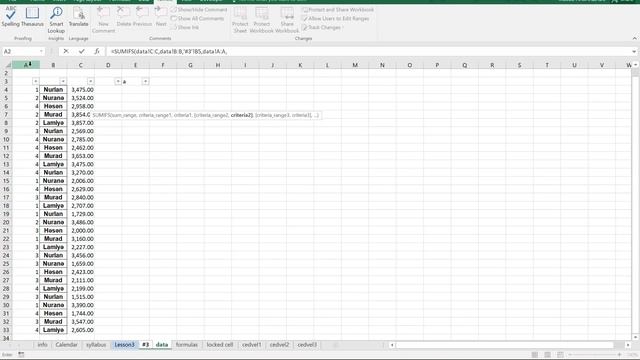
Task: Switch to the info sheet tab
Action: click(42, 344)
